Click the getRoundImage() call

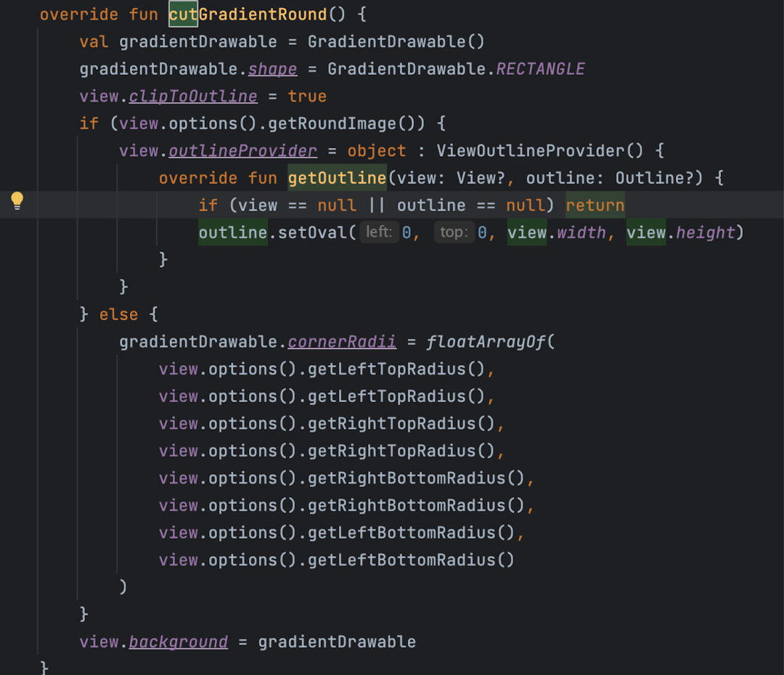[346, 123]
